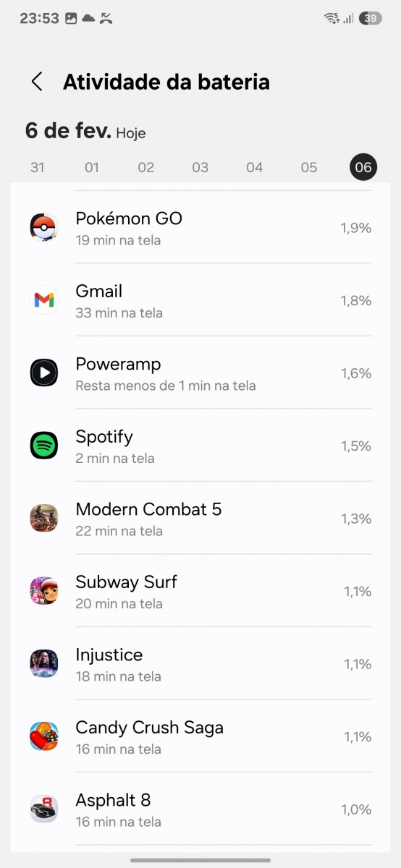Switch to day 05 tab
This screenshot has width=401, height=868.
pyautogui.click(x=309, y=168)
